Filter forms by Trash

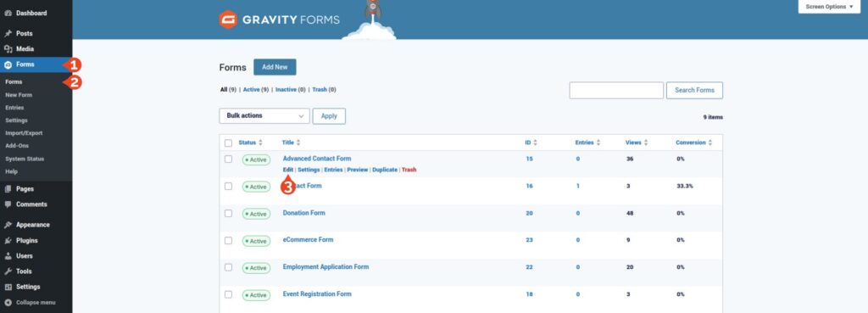(x=324, y=90)
